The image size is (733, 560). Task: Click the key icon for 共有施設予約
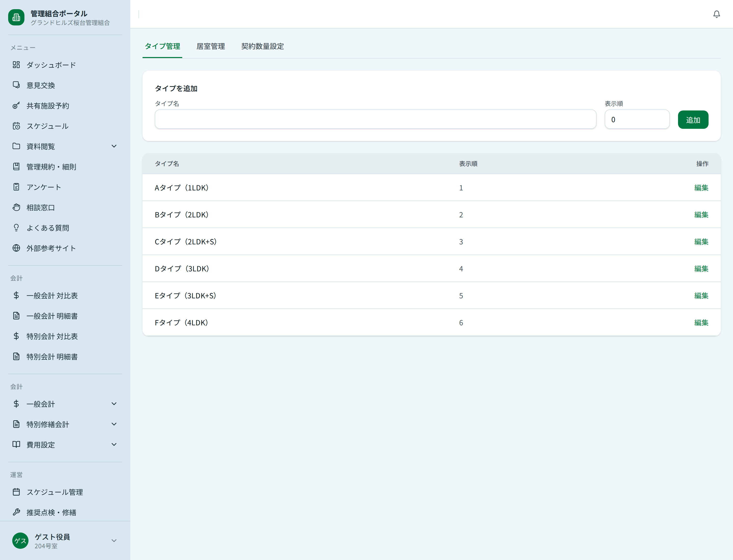[x=16, y=106]
